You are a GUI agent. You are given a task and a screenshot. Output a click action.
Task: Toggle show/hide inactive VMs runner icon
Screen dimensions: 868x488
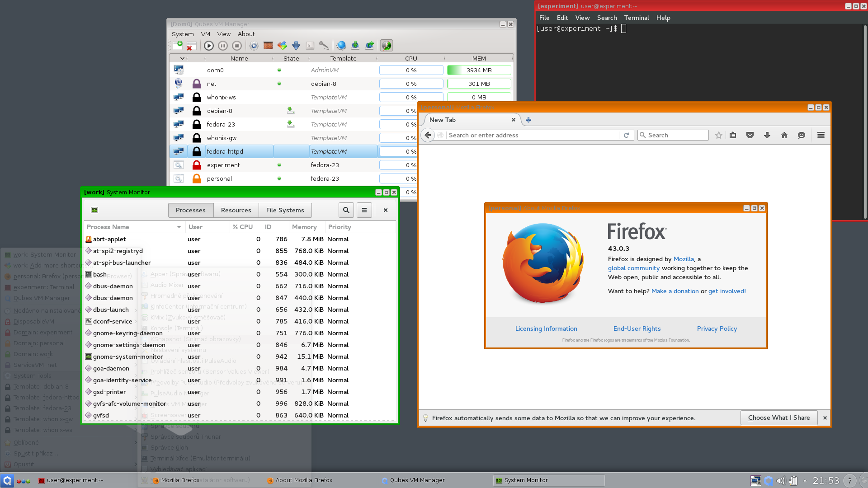pyautogui.click(x=387, y=45)
